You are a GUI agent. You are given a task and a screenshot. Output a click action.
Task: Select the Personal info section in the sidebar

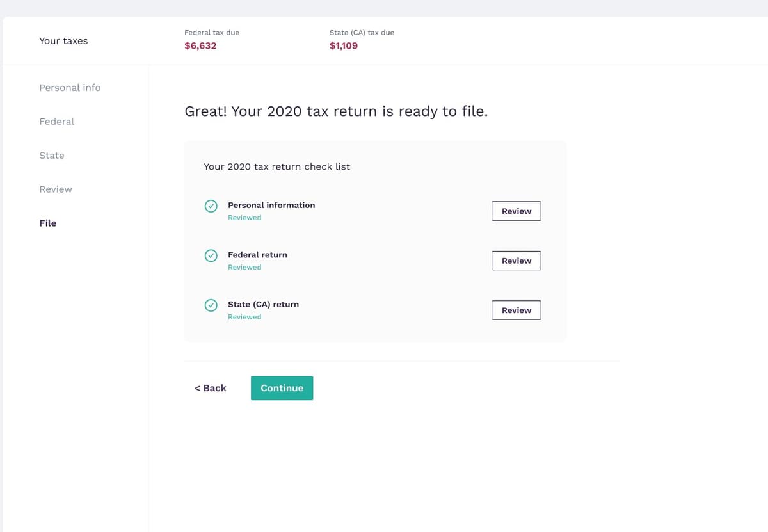(70, 88)
